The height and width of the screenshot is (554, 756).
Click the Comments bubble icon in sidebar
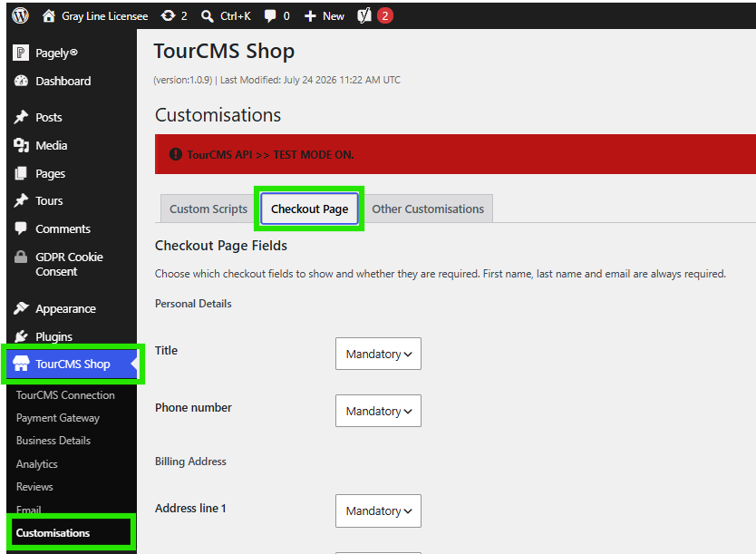21,228
